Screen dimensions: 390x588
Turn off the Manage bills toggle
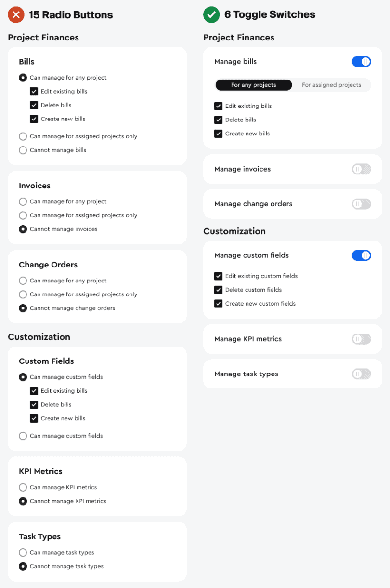(x=361, y=62)
